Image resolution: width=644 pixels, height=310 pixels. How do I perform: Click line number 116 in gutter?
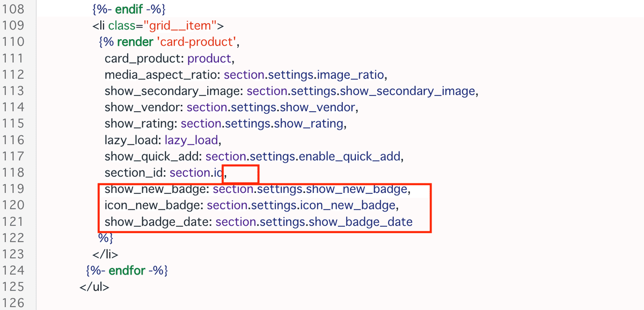[x=13, y=140]
